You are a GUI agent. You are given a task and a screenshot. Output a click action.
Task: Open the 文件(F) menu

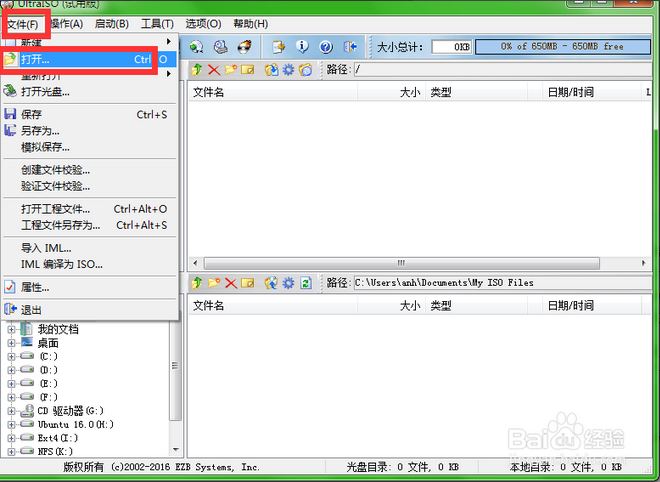[23, 24]
